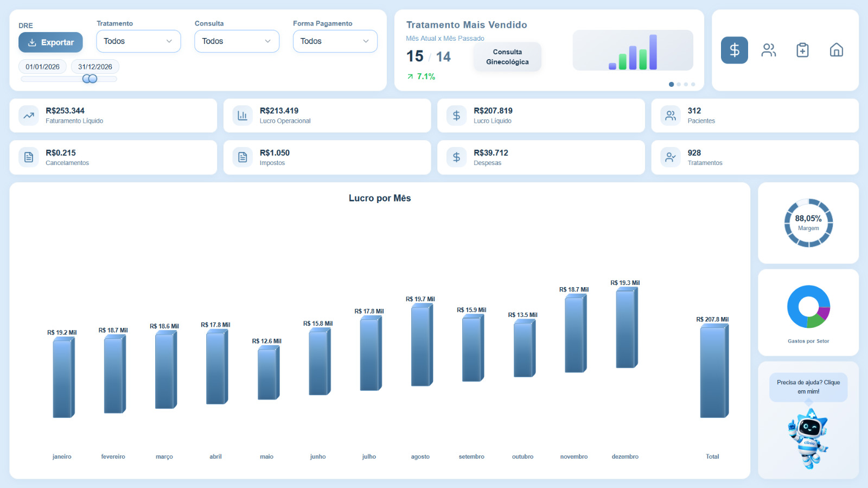Viewport: 868px width, 488px height.
Task: Select the last carousel dot
Action: (x=693, y=84)
